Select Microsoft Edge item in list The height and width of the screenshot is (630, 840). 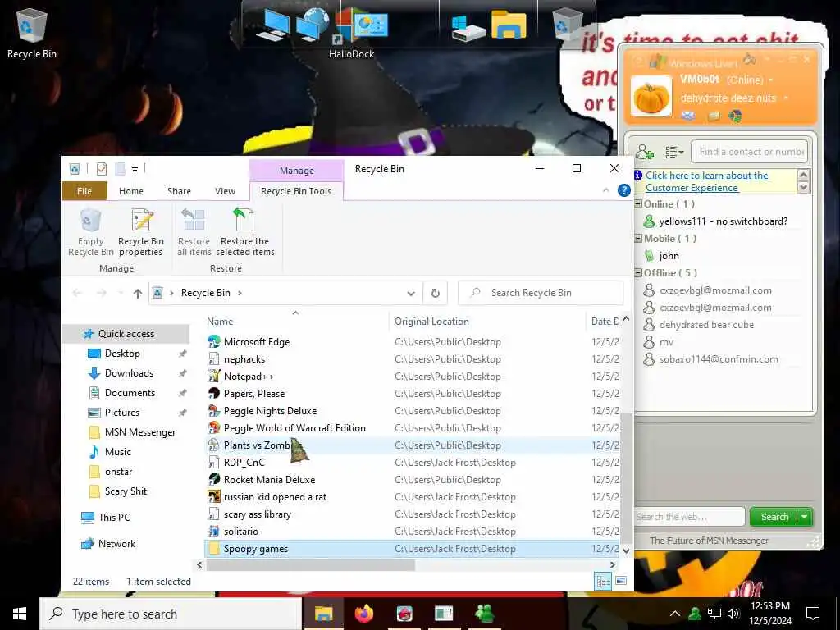257,342
